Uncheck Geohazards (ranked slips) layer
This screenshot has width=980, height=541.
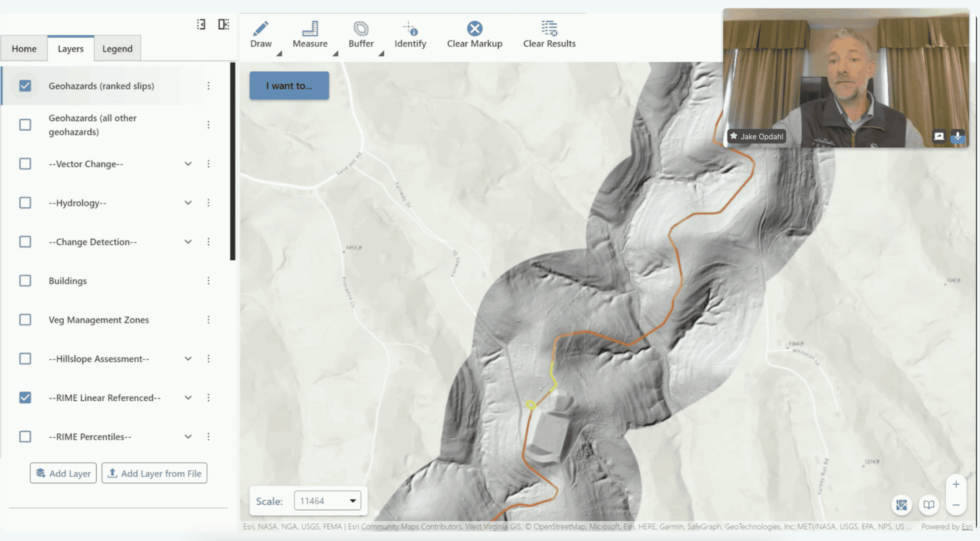[25, 86]
